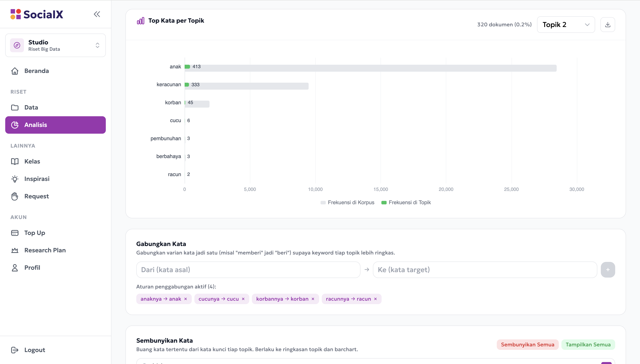Click the Beranda house icon
Screen dimensions: 640x364
tap(15, 71)
